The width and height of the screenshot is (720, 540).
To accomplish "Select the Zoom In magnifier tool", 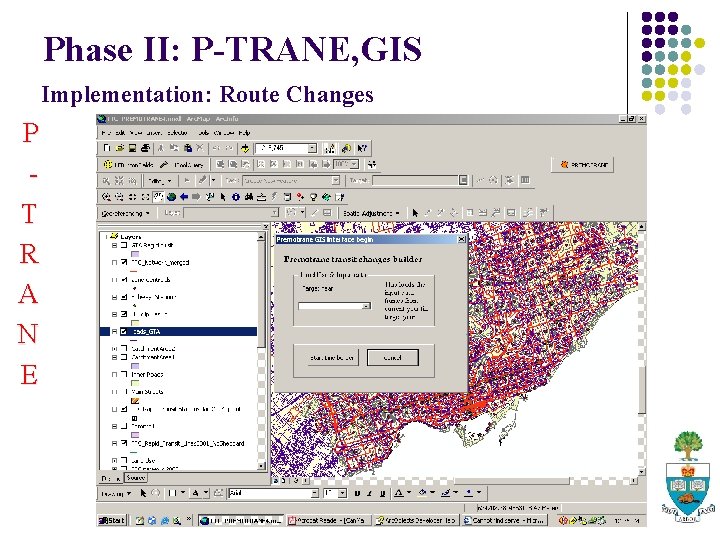I will coord(107,197).
